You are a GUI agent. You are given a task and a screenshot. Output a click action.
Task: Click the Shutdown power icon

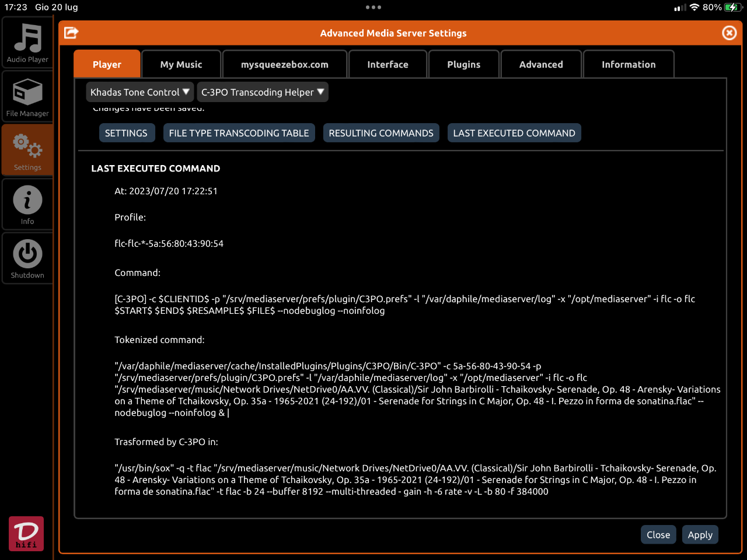[27, 258]
